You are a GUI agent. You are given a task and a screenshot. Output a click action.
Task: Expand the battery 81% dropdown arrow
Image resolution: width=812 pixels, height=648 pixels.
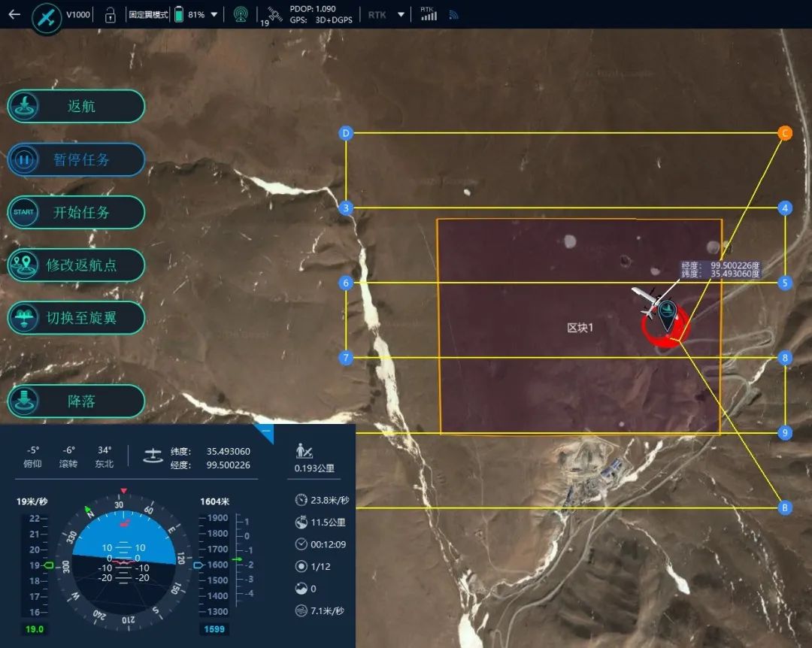(x=214, y=14)
